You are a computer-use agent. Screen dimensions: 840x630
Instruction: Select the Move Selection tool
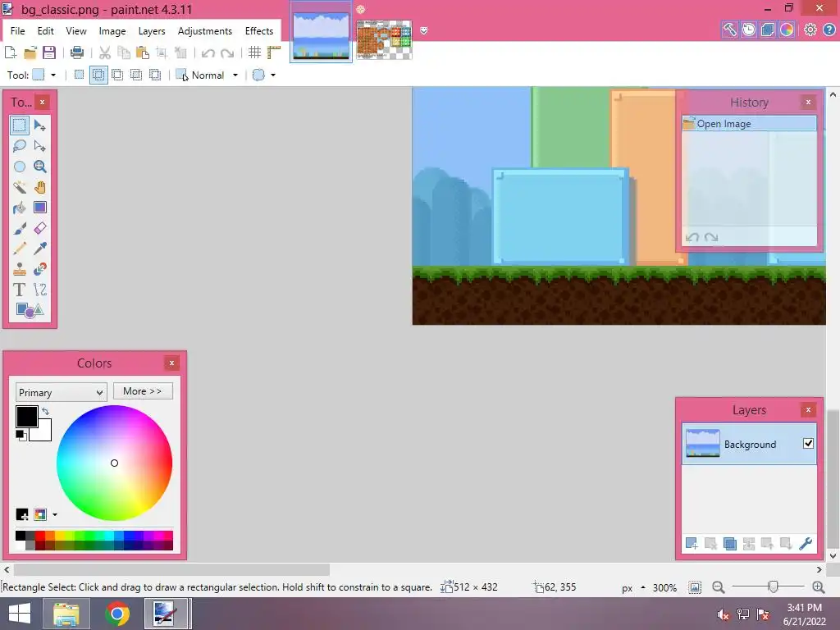39,146
